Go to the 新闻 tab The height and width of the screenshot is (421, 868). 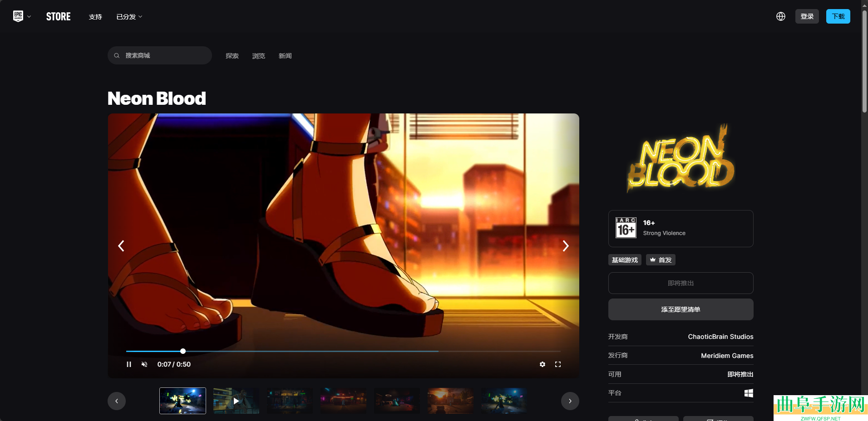point(285,56)
